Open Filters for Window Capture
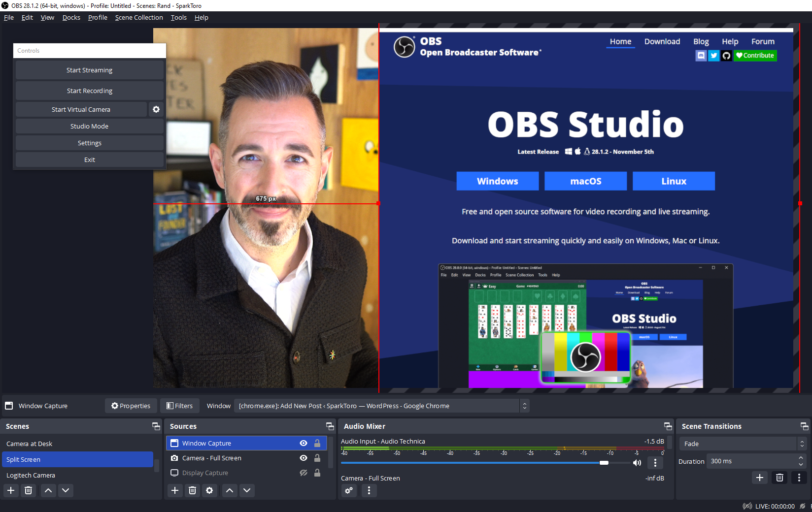Image resolution: width=812 pixels, height=512 pixels. (180, 406)
